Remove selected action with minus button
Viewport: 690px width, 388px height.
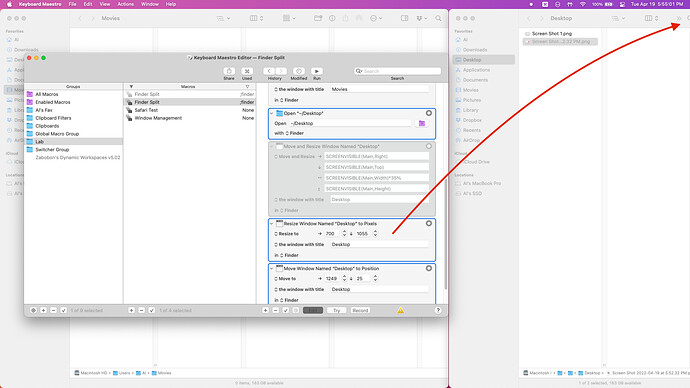pos(275,311)
